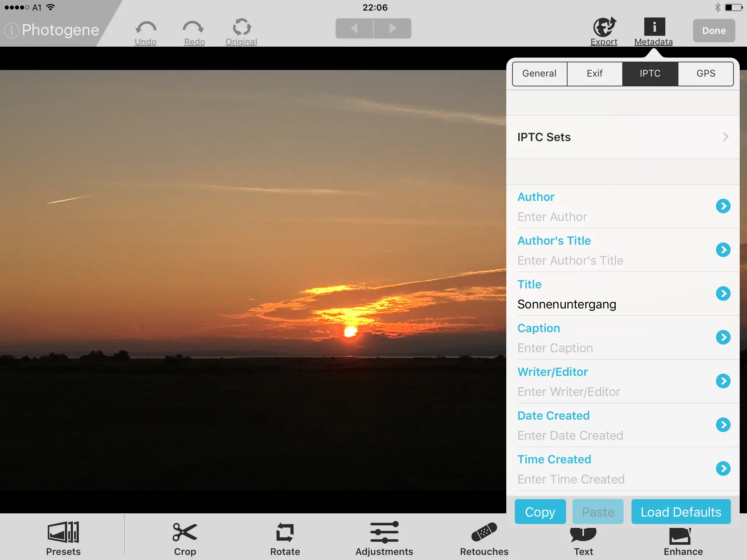747x560 pixels.
Task: Expand the Author field arrow
Action: [723, 206]
